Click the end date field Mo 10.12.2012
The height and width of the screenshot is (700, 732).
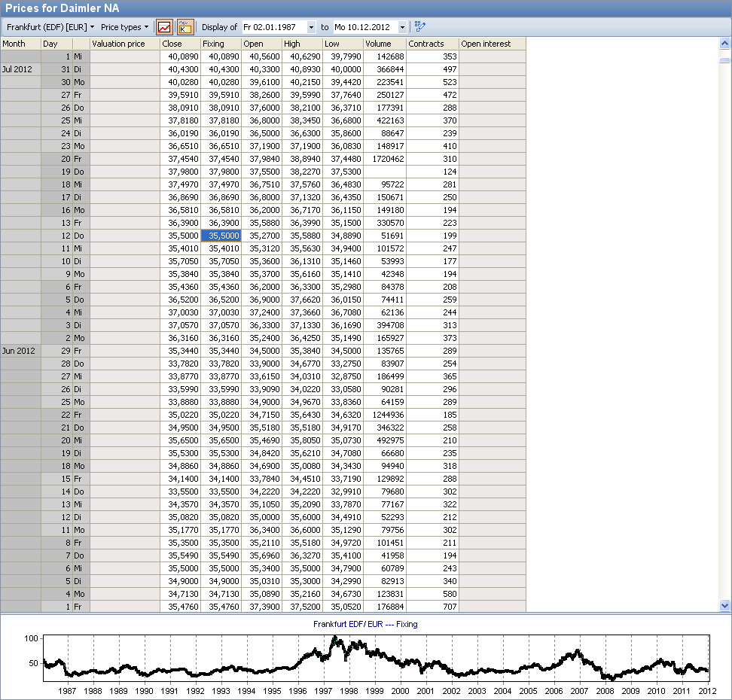[x=364, y=27]
